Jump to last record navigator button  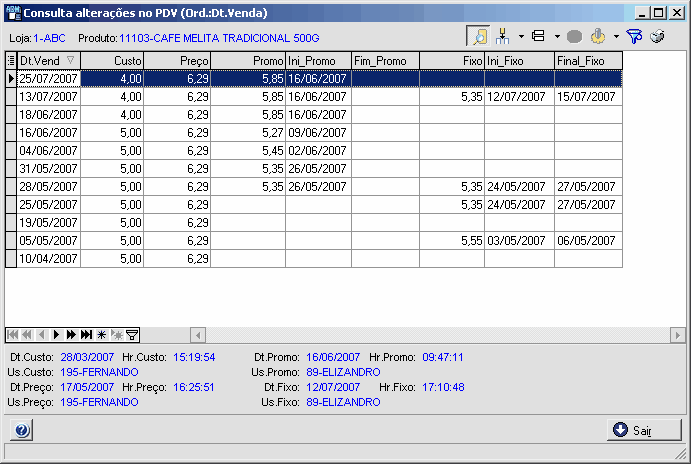tap(86, 335)
